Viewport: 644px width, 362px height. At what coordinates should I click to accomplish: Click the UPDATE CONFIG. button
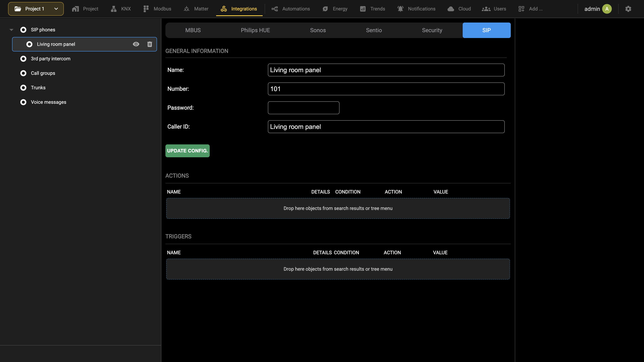(188, 151)
